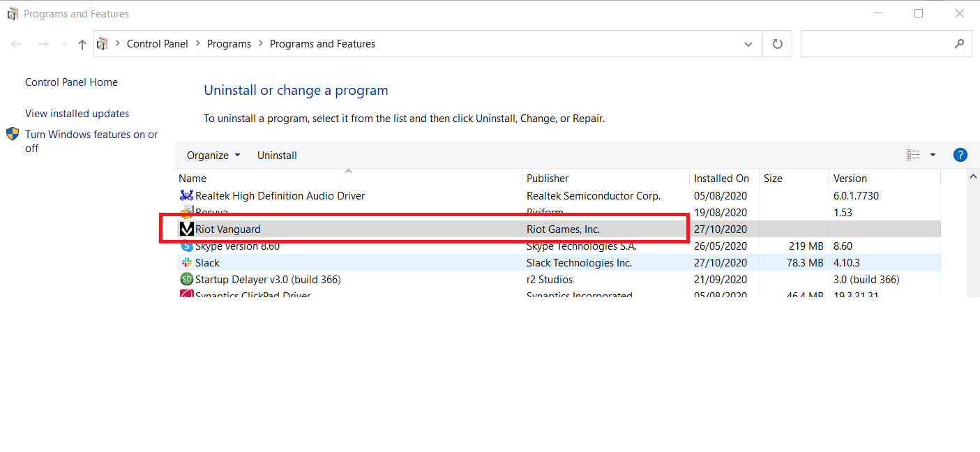Expand the address bar history chevron
This screenshot has height=452, width=980.
pyautogui.click(x=748, y=43)
